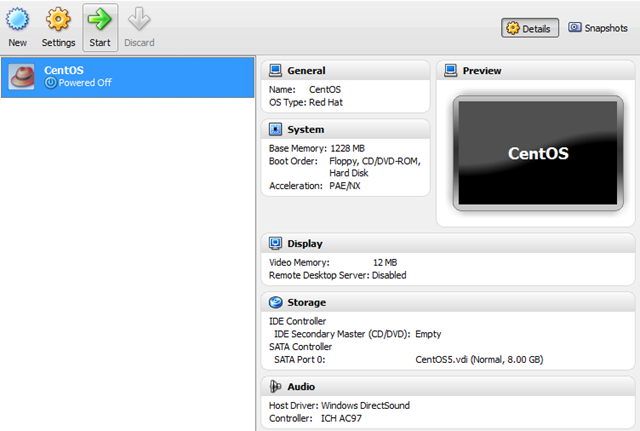Open the Audio section heading
This screenshot has width=640, height=431.
click(301, 386)
